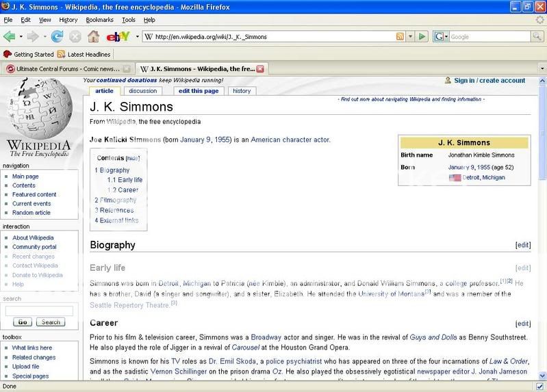This screenshot has width=547, height=392.
Task: Click the RSS feed icon in address bar
Action: 400,36
